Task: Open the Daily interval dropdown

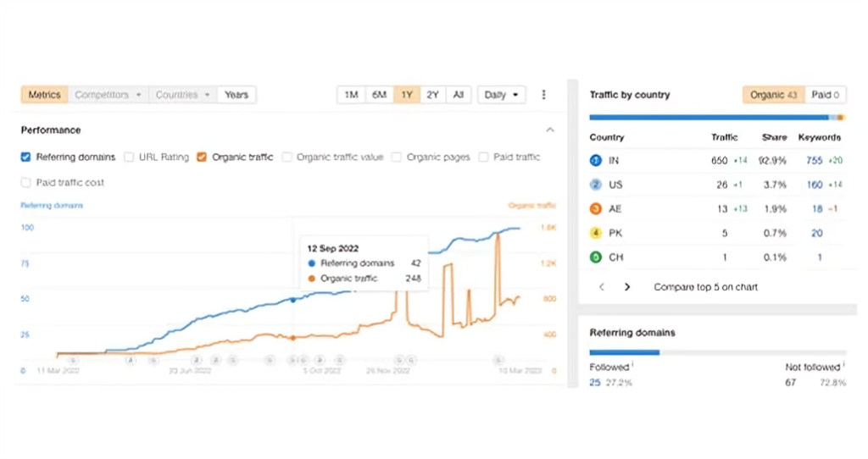Action: tap(501, 95)
